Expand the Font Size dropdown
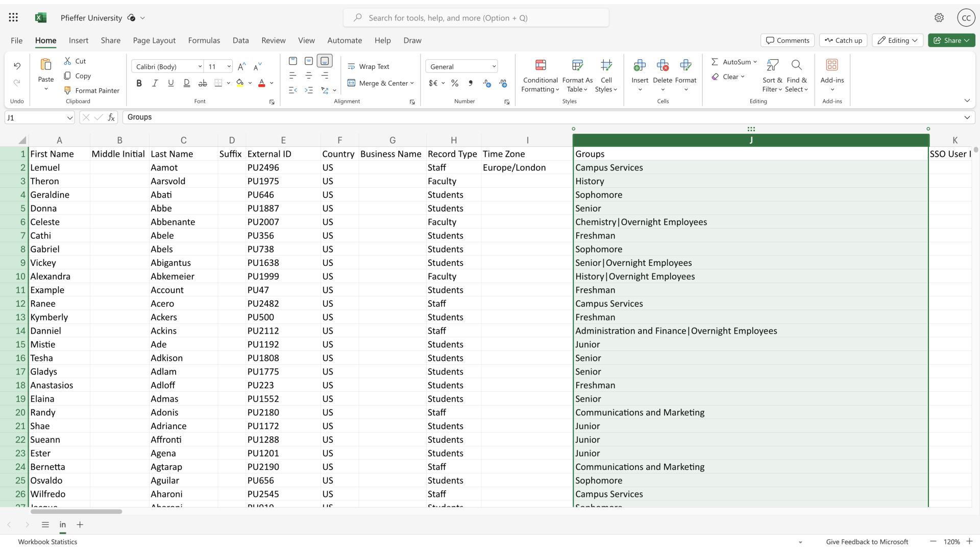Viewport: 980px width, 551px height. (227, 66)
